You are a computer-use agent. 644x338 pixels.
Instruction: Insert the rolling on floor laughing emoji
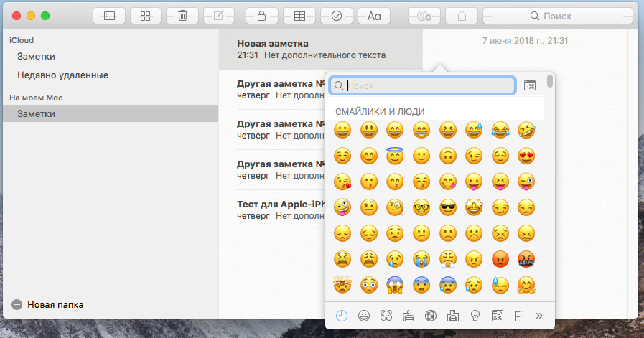(x=526, y=130)
